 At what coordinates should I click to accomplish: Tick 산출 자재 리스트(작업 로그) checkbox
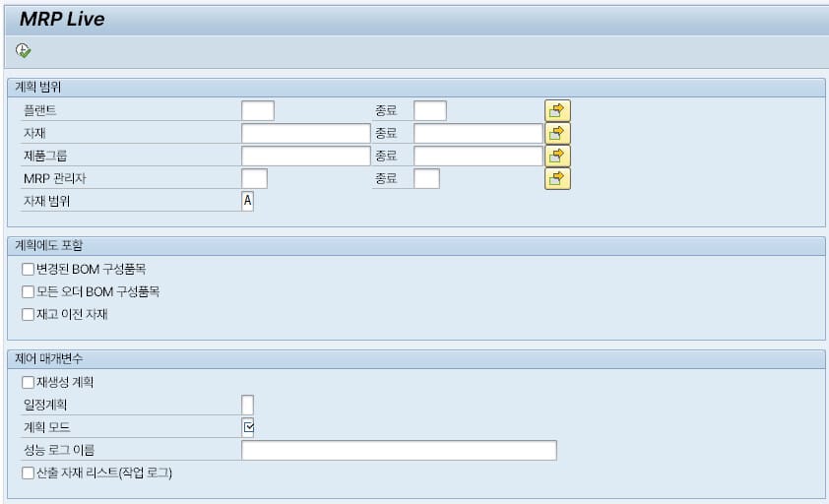click(28, 472)
